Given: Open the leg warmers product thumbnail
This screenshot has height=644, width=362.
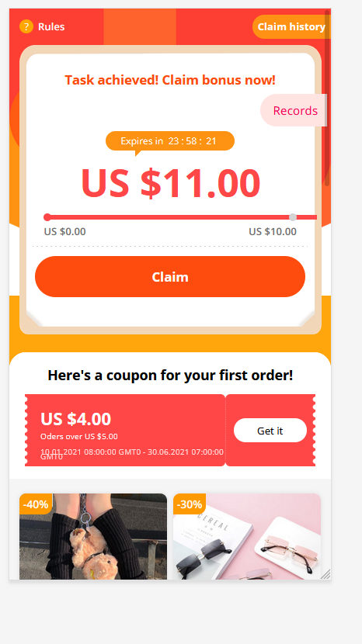Looking at the screenshot, I should coord(93,536).
